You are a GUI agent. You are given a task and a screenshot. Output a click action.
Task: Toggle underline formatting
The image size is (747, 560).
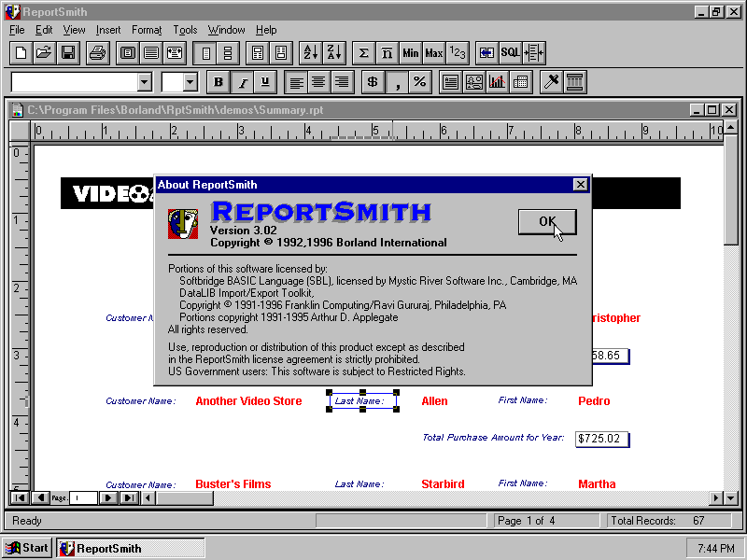(x=265, y=82)
